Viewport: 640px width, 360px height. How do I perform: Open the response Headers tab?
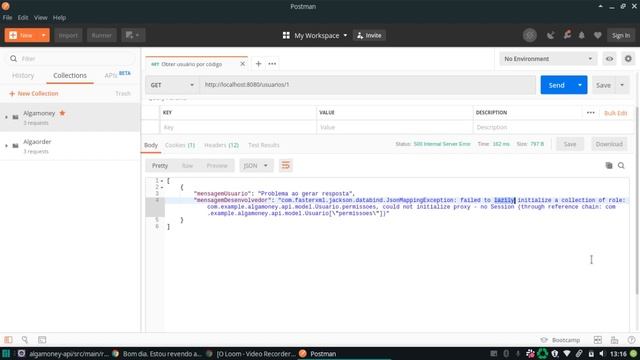pos(221,145)
